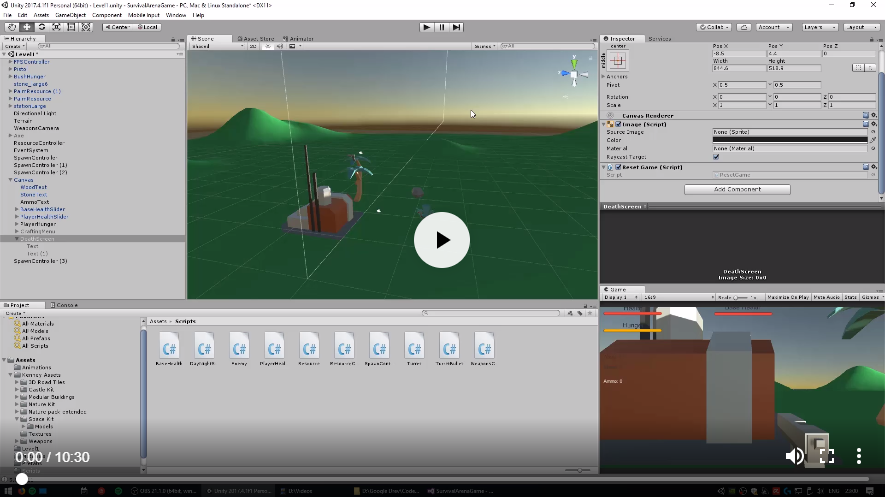Screen dimensions: 885x497
Task: Click the Blueprint mode button in Rect Transform
Action: coord(858,68)
